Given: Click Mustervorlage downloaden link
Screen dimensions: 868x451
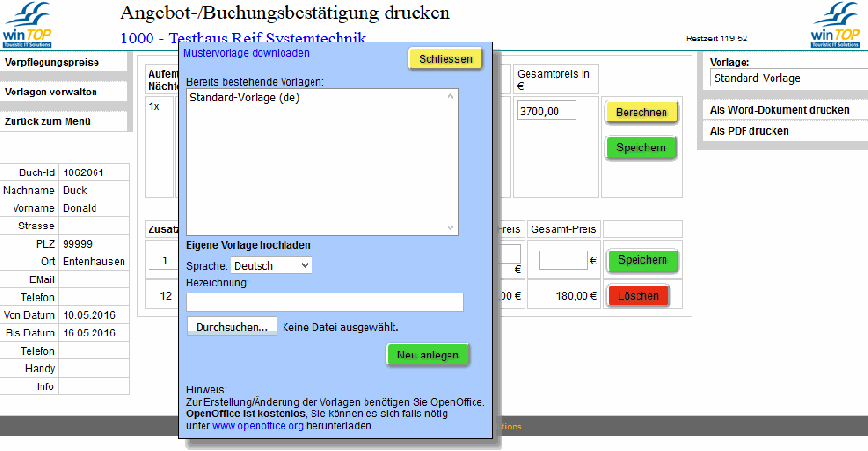Looking at the screenshot, I should 246,53.
